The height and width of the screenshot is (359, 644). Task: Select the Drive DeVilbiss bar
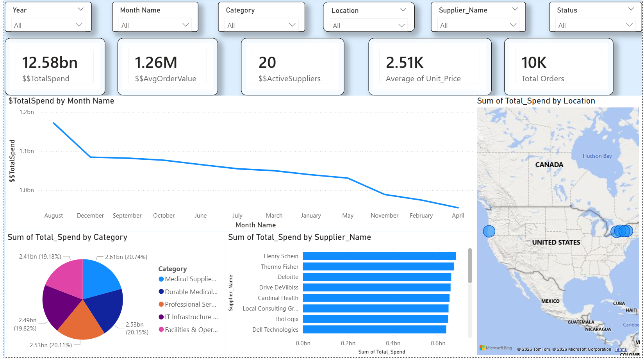[376, 288]
